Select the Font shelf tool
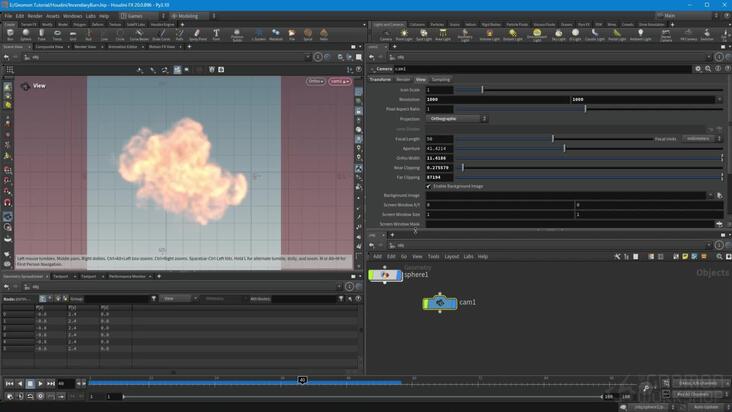The width and height of the screenshot is (732, 412). [x=216, y=35]
